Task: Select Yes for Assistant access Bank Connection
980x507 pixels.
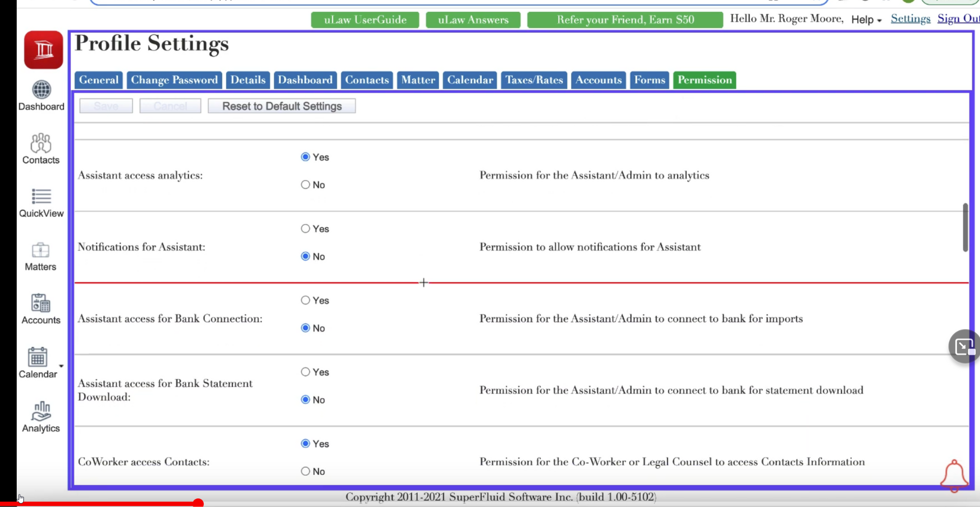Action: 305,300
